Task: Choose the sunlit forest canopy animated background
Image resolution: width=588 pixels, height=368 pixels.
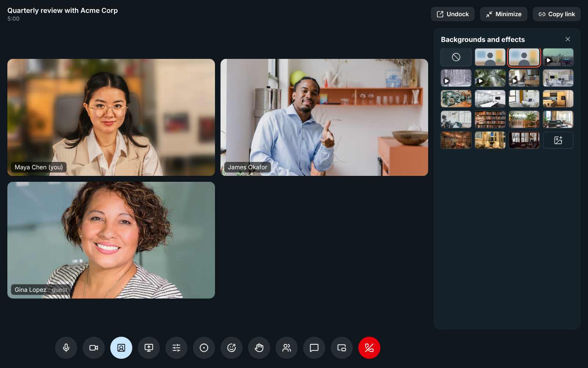Action: point(490,78)
